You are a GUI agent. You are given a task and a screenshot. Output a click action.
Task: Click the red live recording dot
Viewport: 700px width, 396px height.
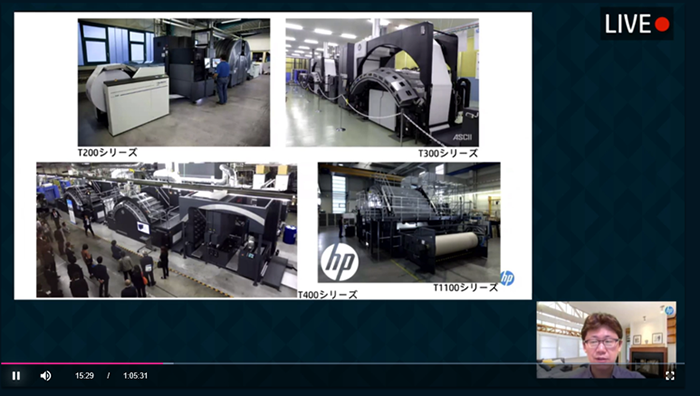pyautogui.click(x=662, y=24)
